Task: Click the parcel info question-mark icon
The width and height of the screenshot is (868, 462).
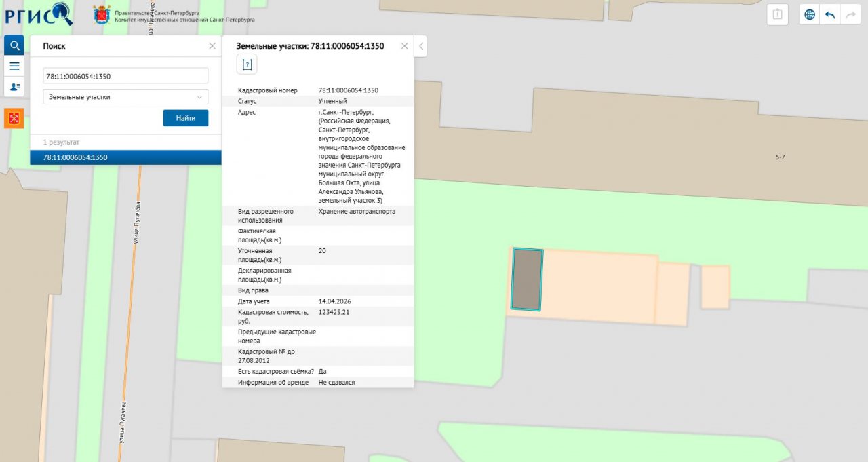Action: 247,64
